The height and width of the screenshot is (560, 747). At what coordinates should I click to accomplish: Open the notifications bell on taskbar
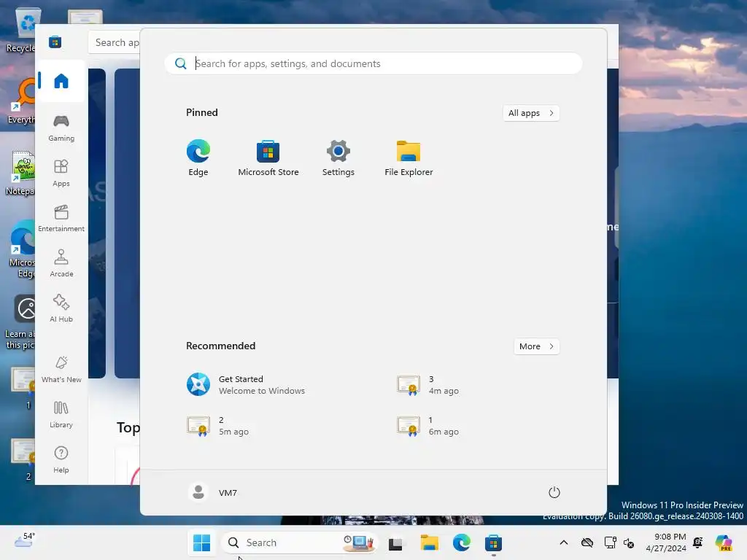(698, 542)
